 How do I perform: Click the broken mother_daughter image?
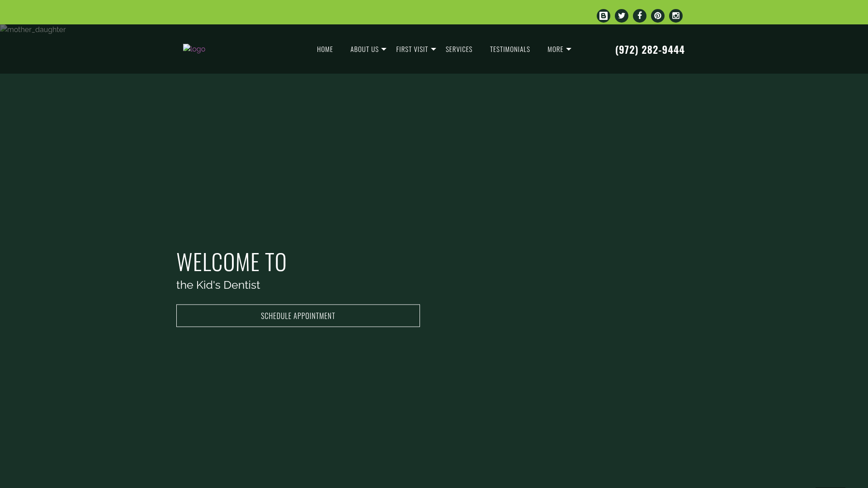(33, 29)
